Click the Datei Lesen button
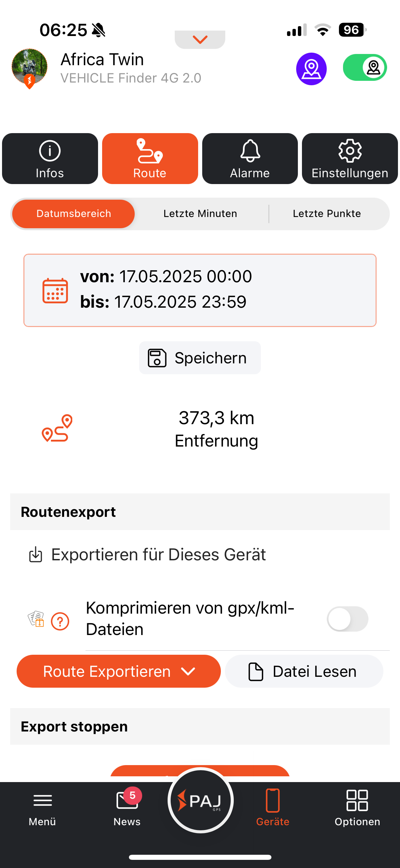400x868 pixels. tap(304, 671)
